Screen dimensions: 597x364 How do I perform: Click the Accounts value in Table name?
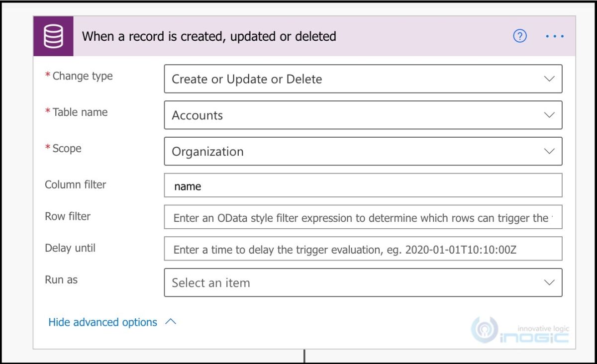coord(197,115)
